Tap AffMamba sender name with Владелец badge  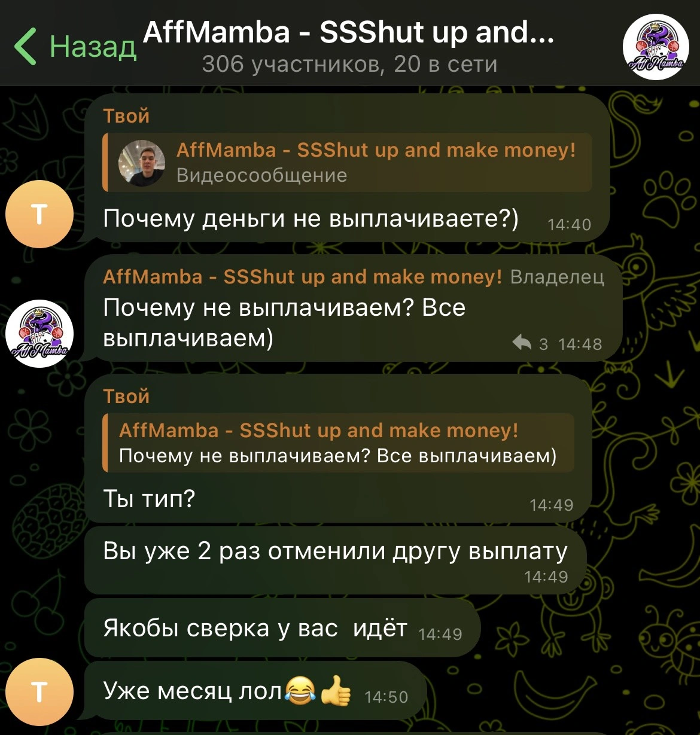[x=303, y=277]
